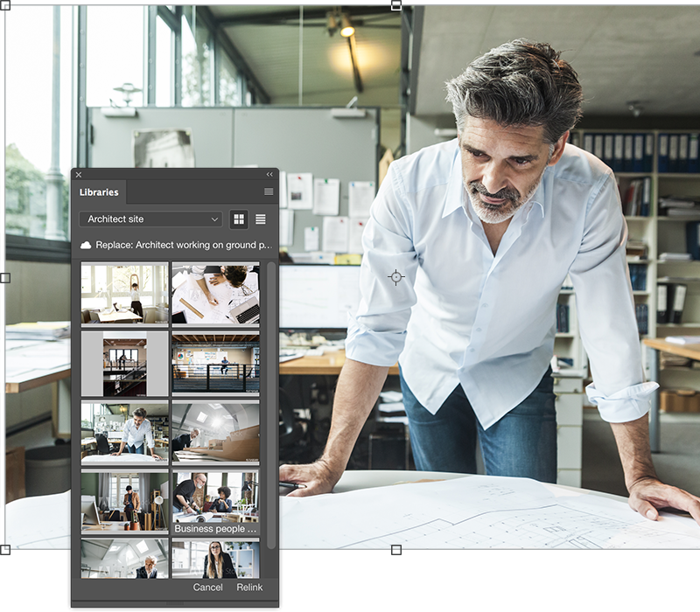Screen dimensions: 700x612
Task: Click the Cancel button
Action: pos(207,588)
